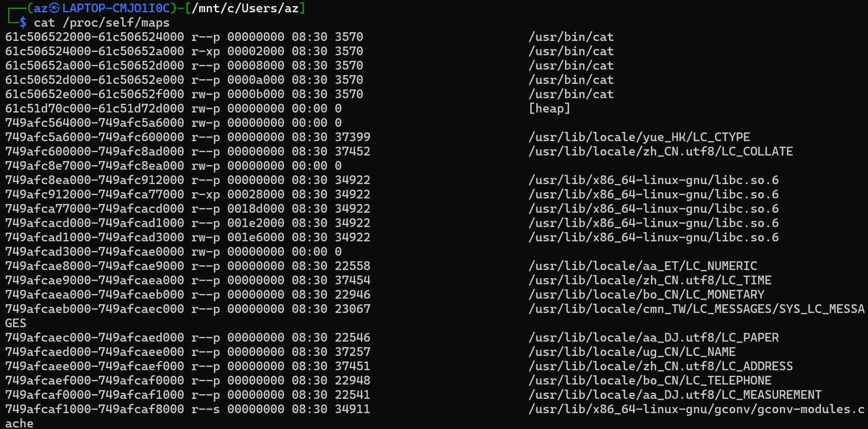Click the aa_ET/LC_NUMERIC locale path
Image resolution: width=868 pixels, height=429 pixels.
[642, 266]
